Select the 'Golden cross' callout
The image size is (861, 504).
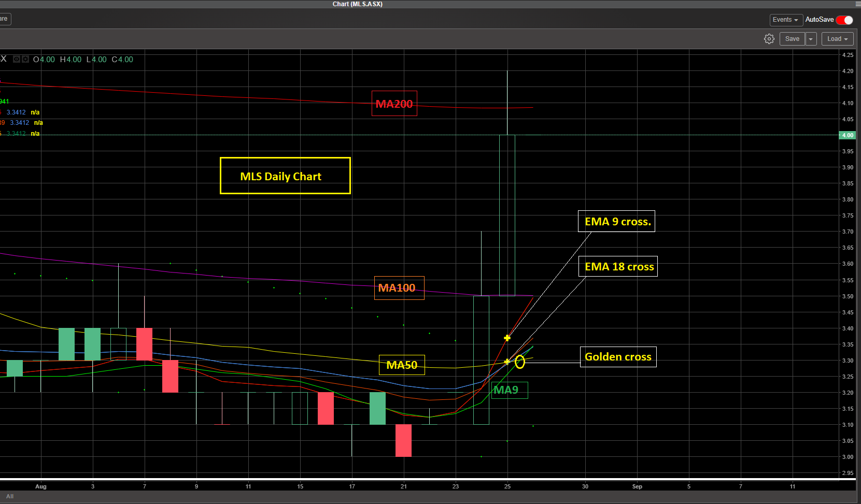coord(618,357)
